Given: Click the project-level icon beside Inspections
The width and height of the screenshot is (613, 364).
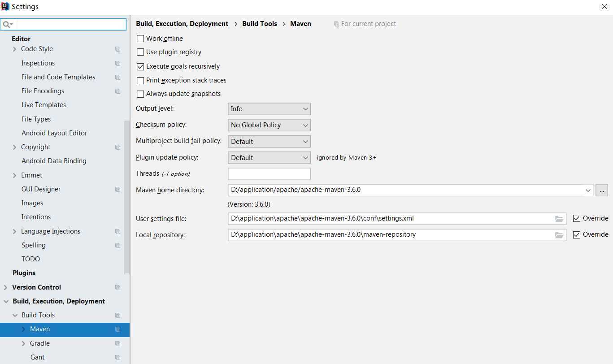Looking at the screenshot, I should click(117, 63).
